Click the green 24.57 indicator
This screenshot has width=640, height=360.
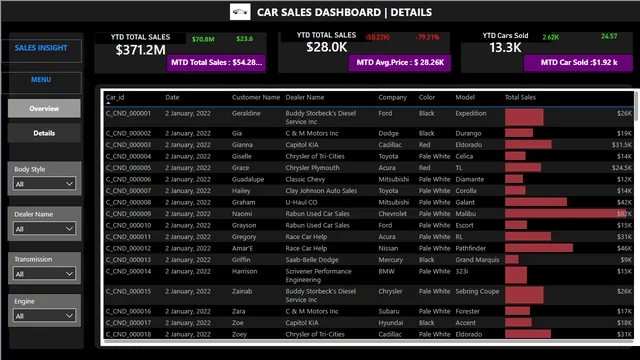[x=609, y=36]
